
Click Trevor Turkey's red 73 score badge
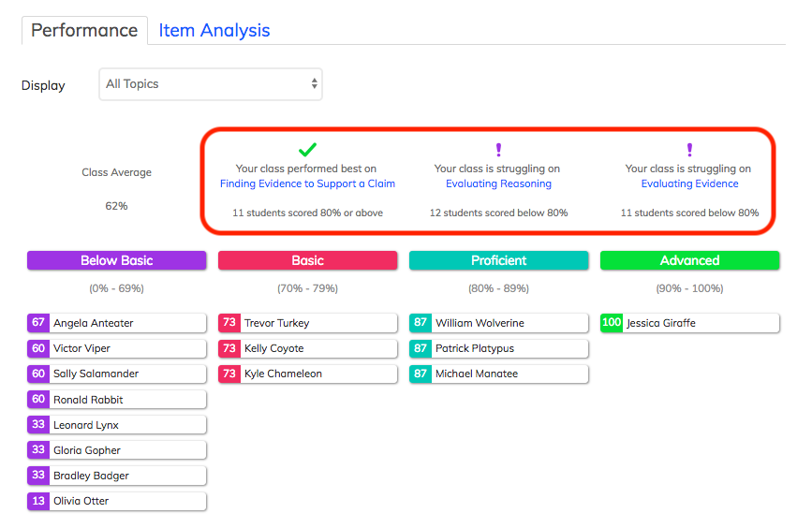click(229, 322)
